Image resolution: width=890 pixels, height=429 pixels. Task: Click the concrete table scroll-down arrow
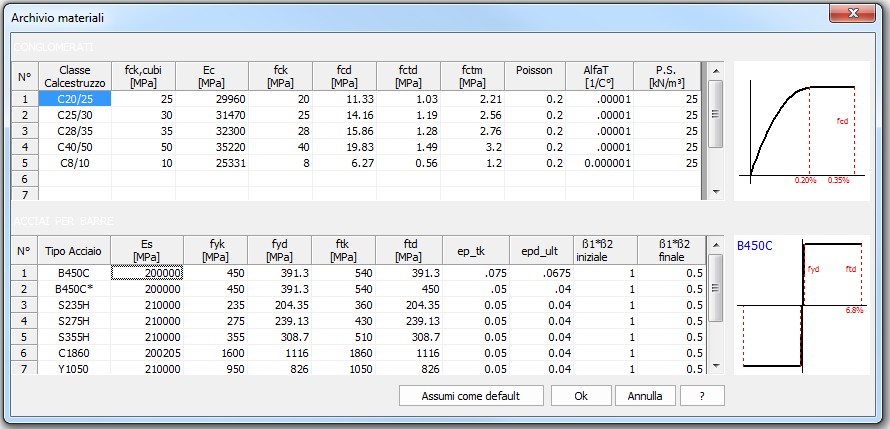(x=715, y=192)
